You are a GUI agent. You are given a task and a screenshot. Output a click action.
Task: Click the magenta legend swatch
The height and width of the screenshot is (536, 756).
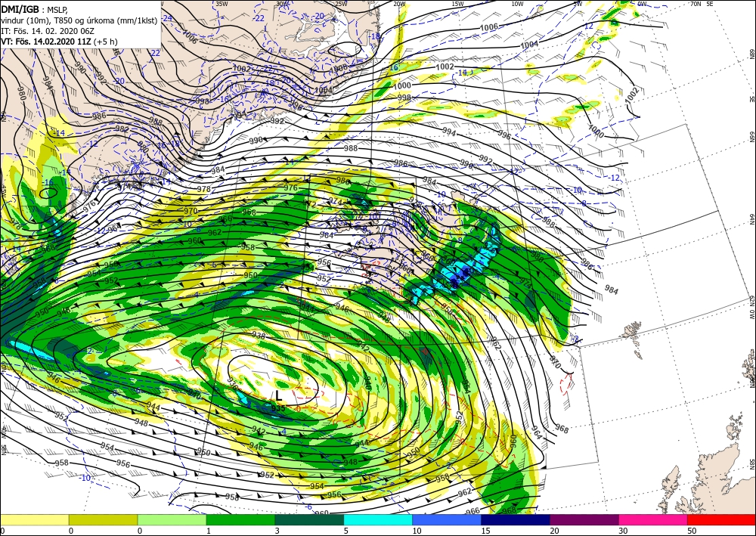[653, 519]
